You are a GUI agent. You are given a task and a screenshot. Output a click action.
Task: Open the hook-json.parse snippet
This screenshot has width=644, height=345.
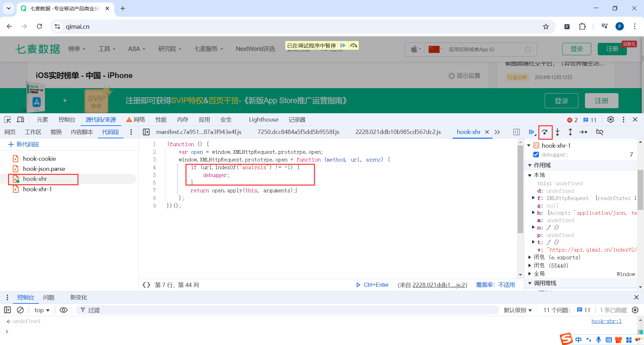(x=44, y=168)
